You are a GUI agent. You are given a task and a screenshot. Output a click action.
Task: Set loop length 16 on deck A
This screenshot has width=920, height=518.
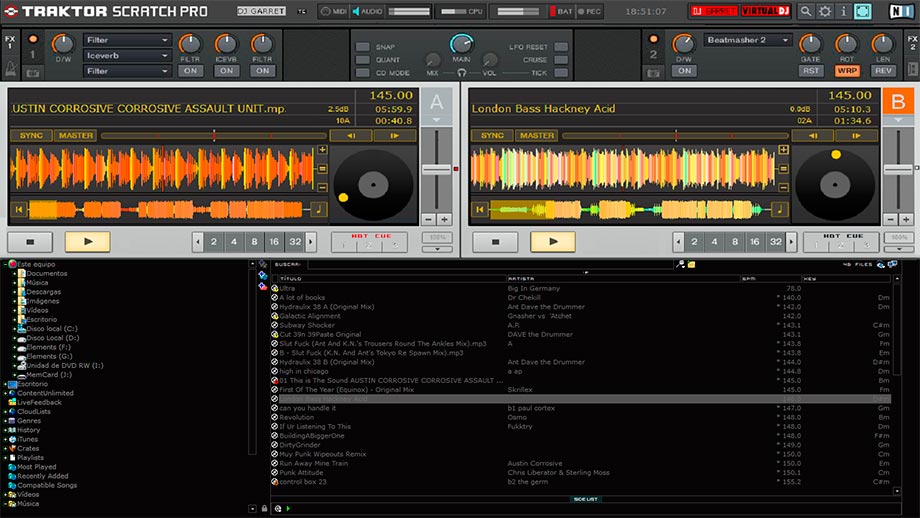[274, 242]
